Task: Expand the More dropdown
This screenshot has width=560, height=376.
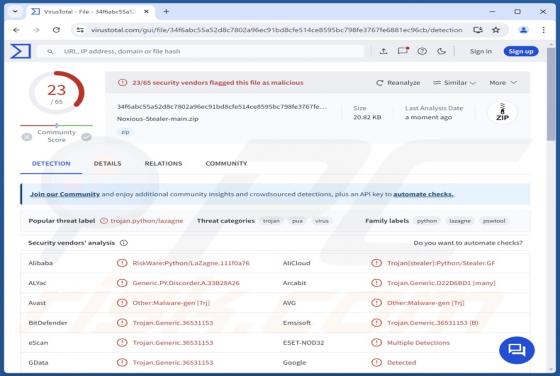Action: (503, 82)
